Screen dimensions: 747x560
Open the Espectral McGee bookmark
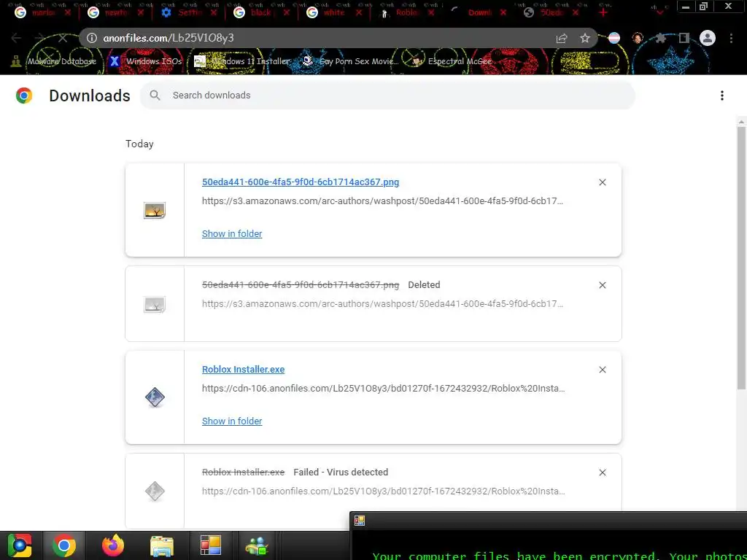452,61
